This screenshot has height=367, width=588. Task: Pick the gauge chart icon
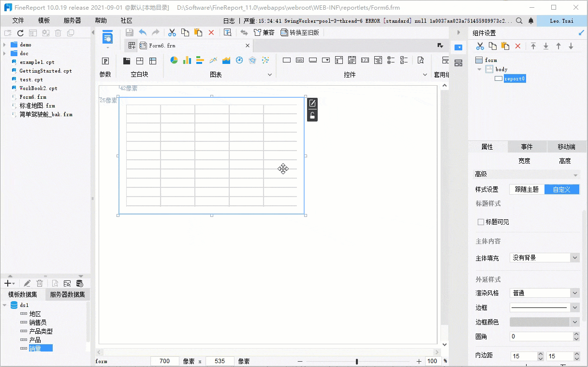pyautogui.click(x=239, y=61)
